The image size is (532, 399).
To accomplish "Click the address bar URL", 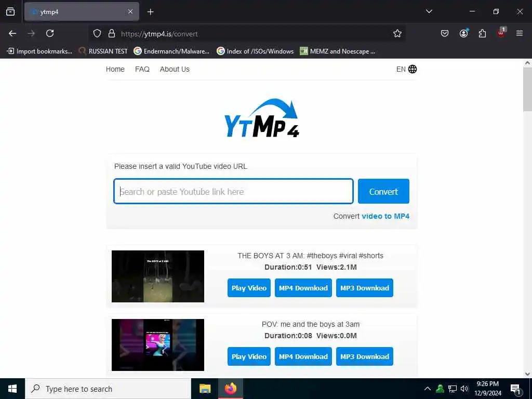I will coord(159,34).
